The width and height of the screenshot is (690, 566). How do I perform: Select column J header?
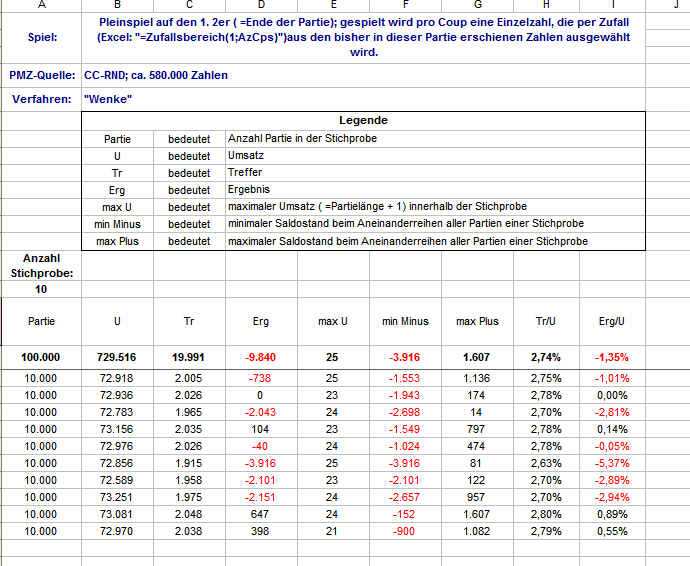point(676,5)
